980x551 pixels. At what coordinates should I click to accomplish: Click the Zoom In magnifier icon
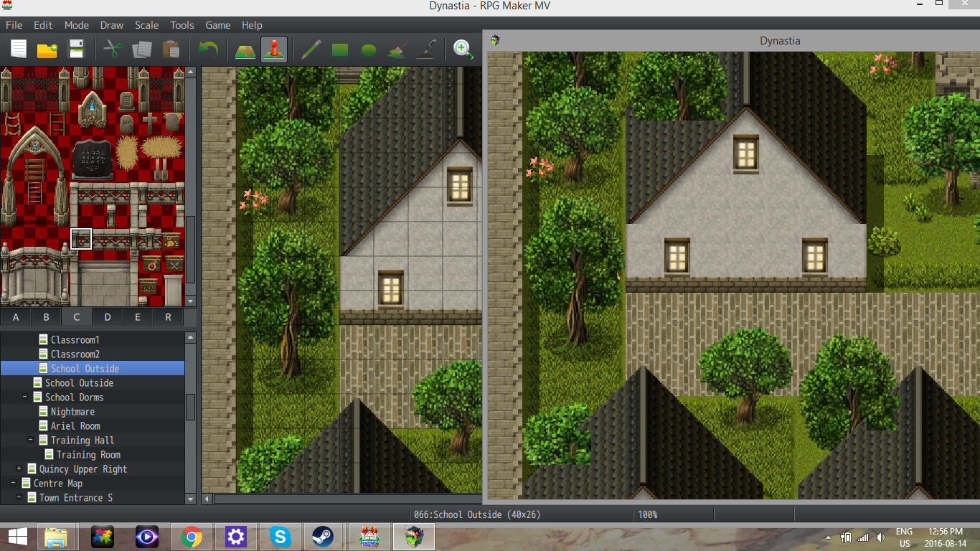(463, 50)
